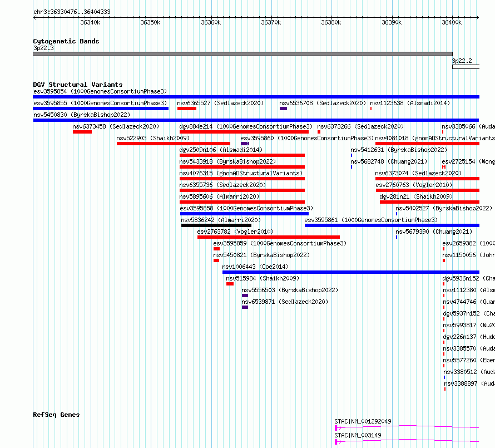Click nsv5556503 (ByrskaBishop2022) label
The width and height of the screenshot is (495, 448).
tap(289, 291)
